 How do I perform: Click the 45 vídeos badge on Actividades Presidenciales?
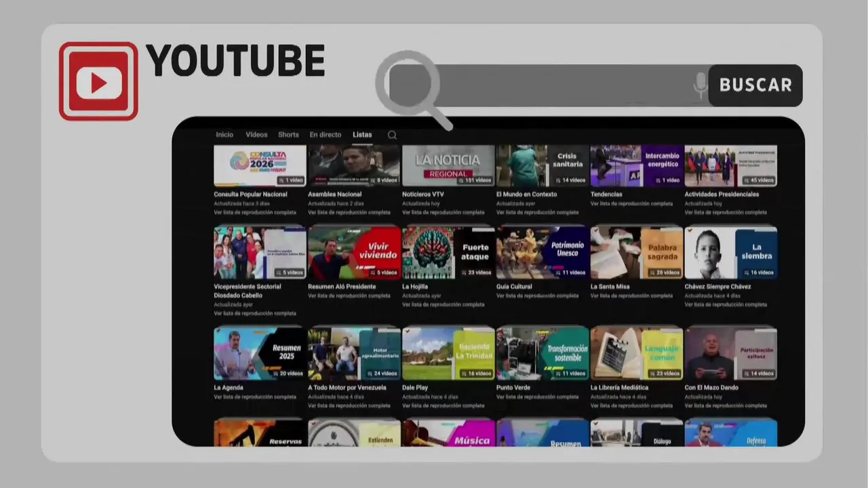pos(759,180)
